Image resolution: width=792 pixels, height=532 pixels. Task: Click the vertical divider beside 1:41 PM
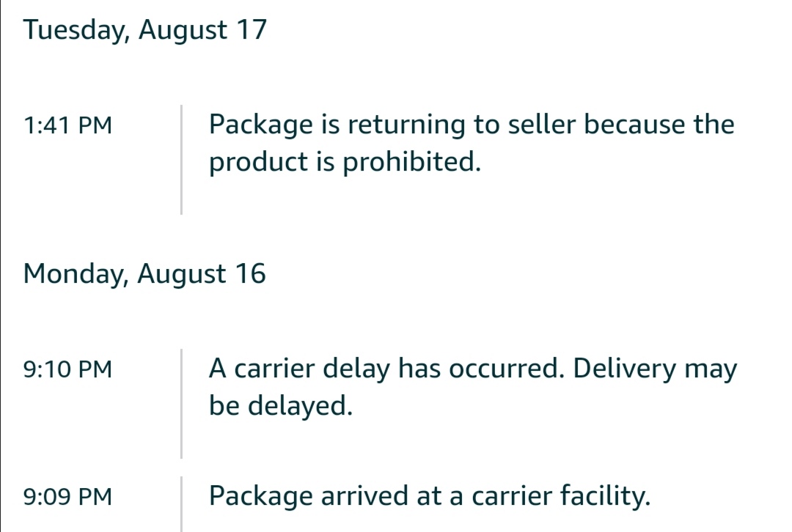181,160
